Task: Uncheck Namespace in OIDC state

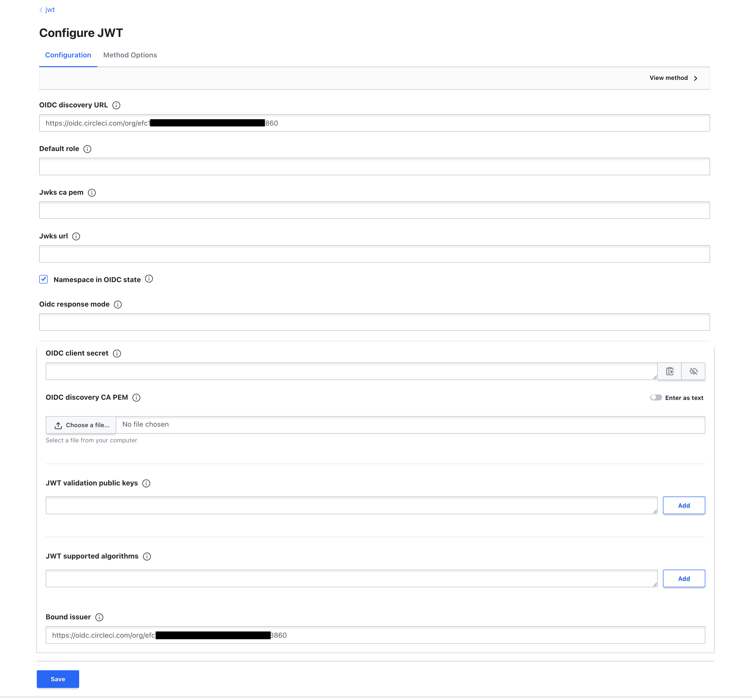Action: [x=43, y=279]
